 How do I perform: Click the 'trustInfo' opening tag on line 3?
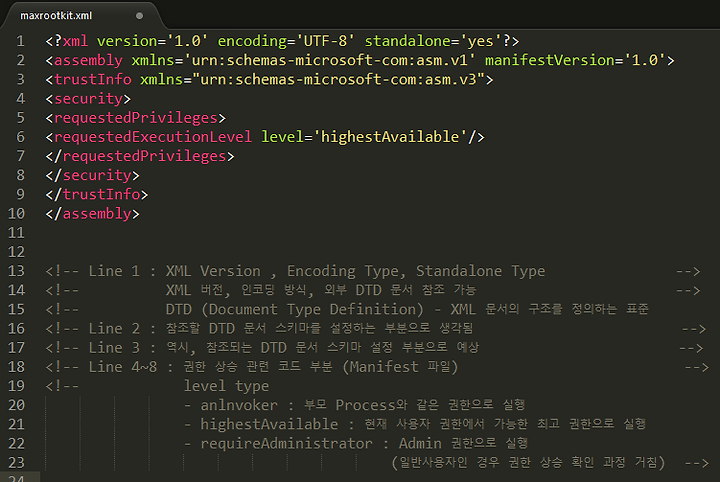click(x=93, y=79)
